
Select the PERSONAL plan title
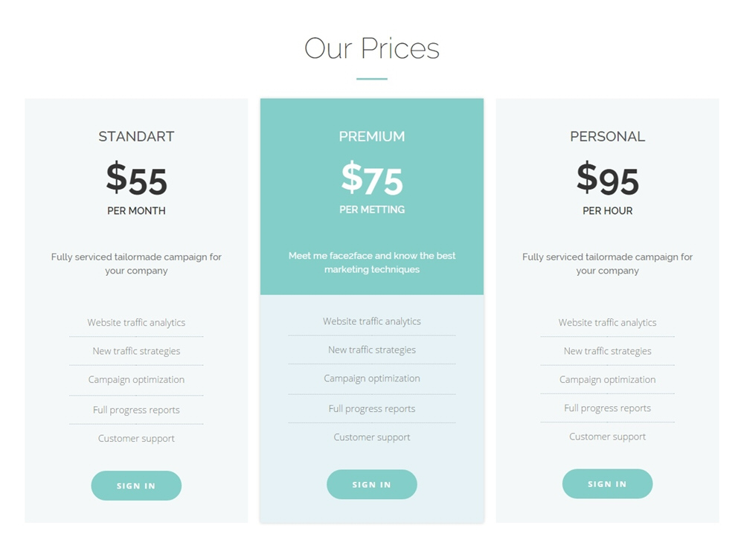(607, 137)
